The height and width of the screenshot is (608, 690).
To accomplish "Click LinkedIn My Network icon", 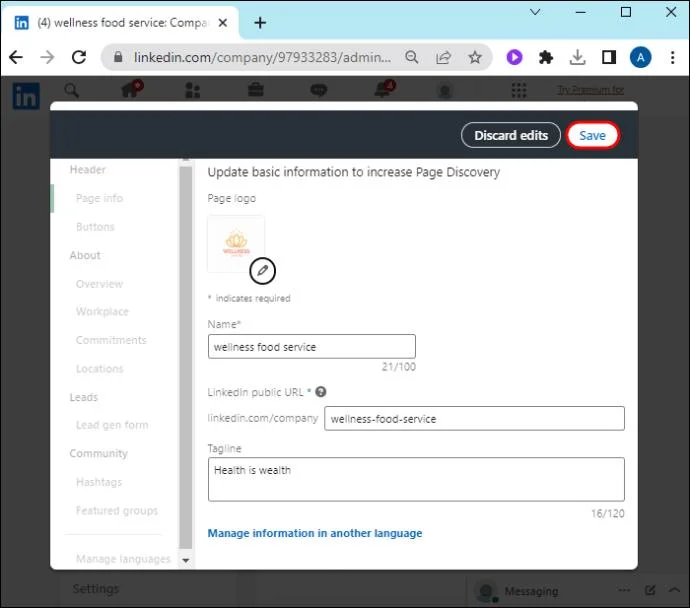I will coord(193,90).
